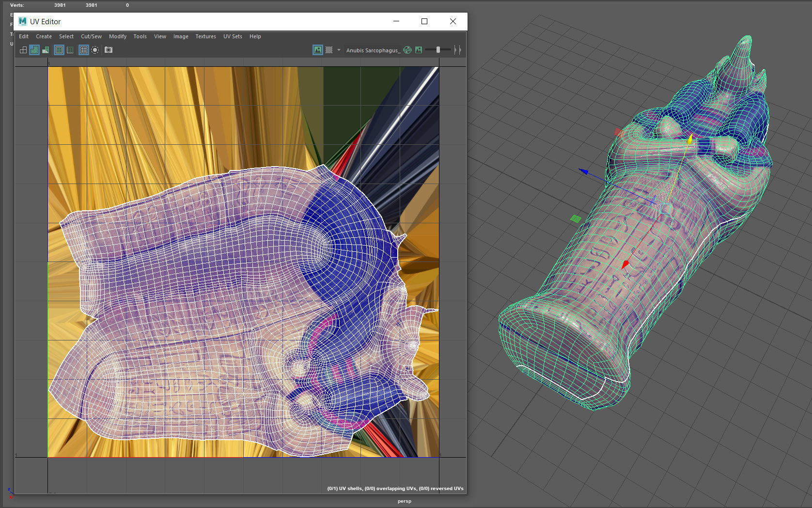Screen dimensions: 812x508
Task: Open the UV Sets menu
Action: 233,36
